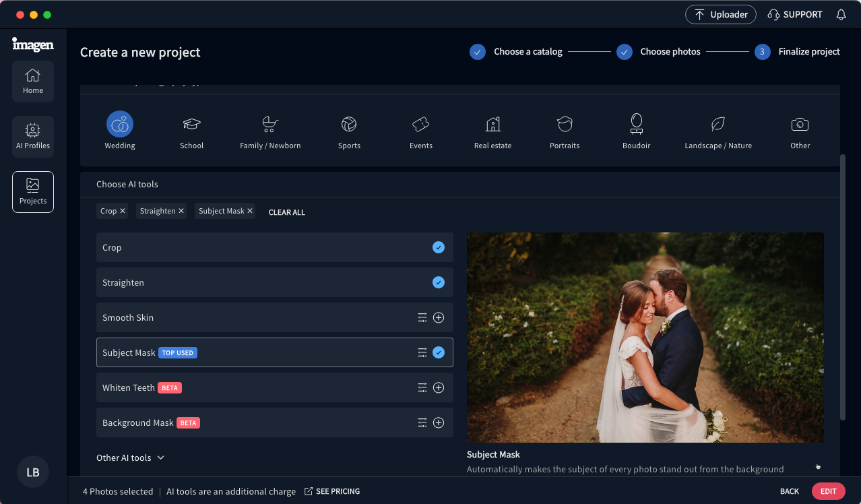Uncheck the Straighten AI tool

(x=439, y=282)
